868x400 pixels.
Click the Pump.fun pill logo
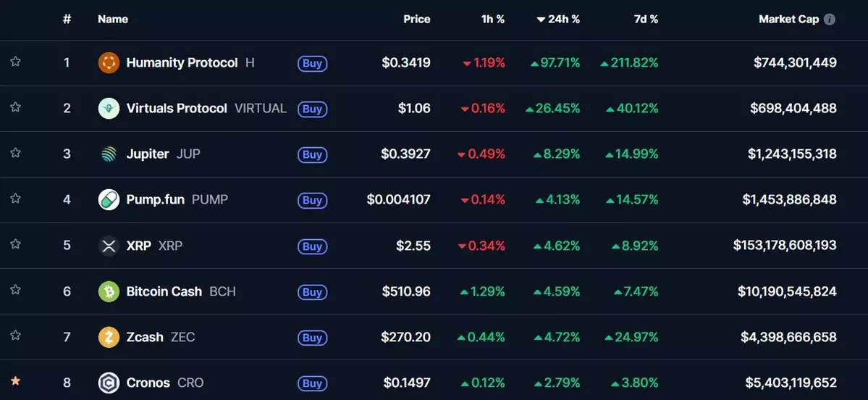109,200
